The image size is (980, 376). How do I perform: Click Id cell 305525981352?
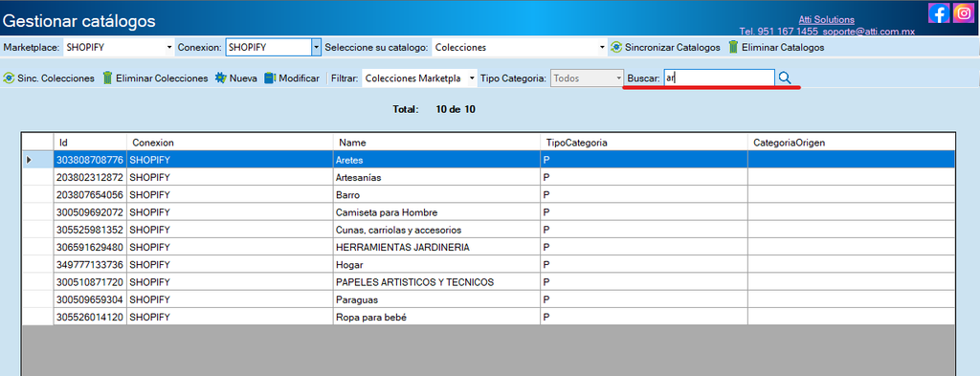tap(90, 230)
